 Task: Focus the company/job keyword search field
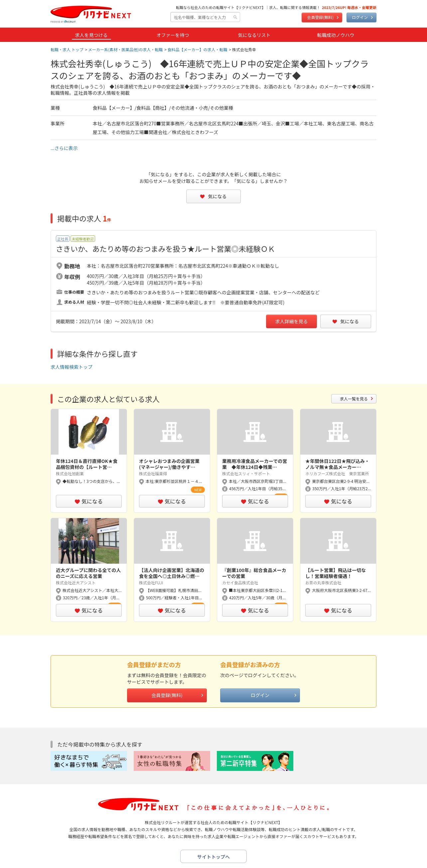click(x=205, y=17)
